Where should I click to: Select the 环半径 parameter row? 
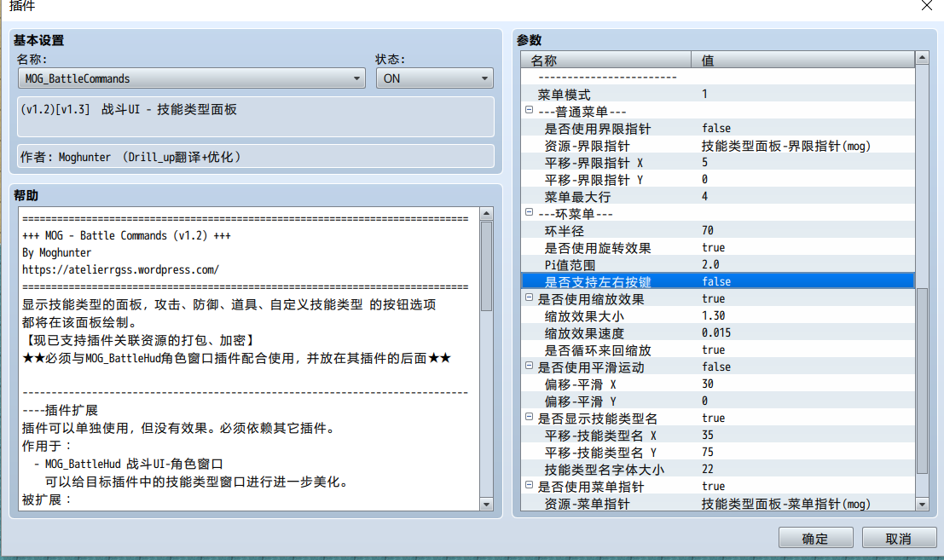(718, 230)
